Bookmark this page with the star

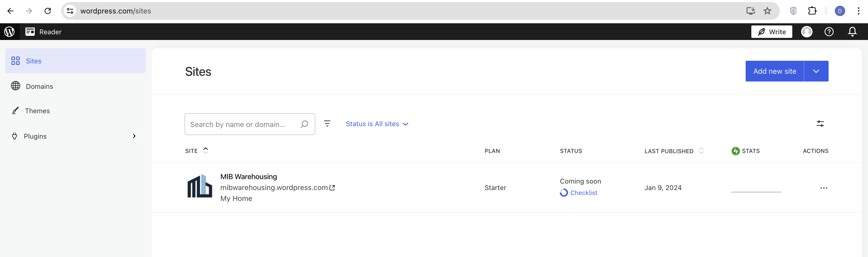pyautogui.click(x=767, y=11)
